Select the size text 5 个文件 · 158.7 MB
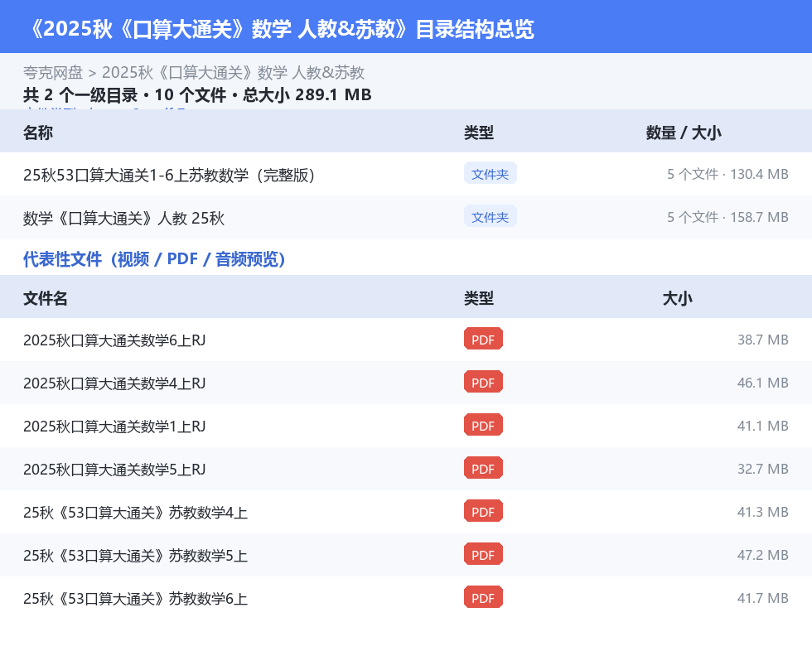Image resolution: width=812 pixels, height=646 pixels. 727,217
